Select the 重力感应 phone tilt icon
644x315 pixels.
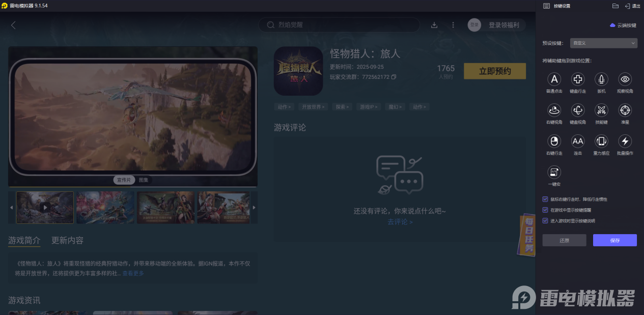click(601, 141)
